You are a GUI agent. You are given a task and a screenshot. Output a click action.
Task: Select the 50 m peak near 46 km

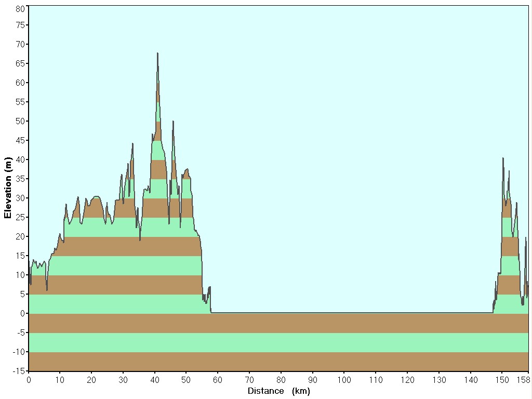point(173,122)
